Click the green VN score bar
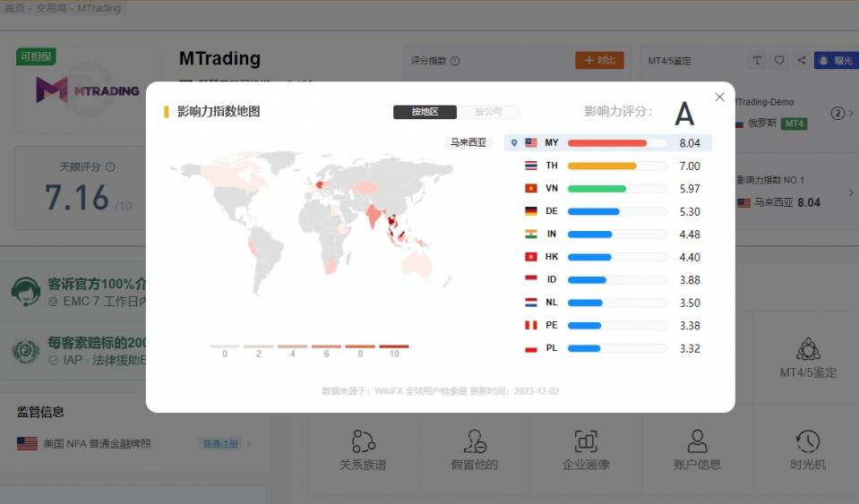This screenshot has width=859, height=504. click(597, 189)
